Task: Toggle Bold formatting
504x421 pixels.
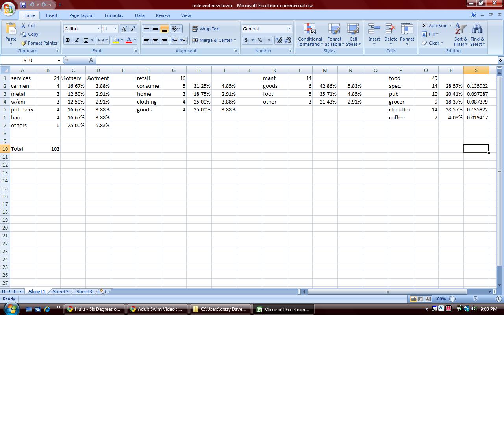Action: click(x=68, y=40)
